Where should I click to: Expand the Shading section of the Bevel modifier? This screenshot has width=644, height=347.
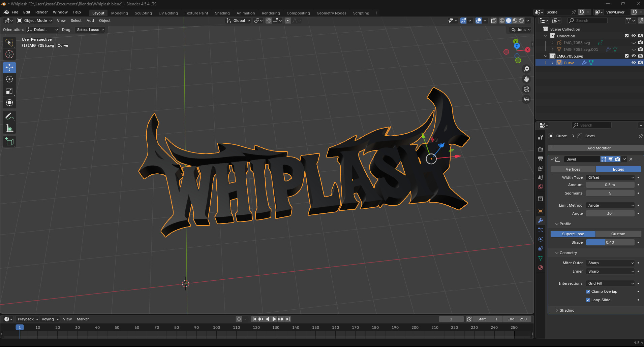point(567,310)
